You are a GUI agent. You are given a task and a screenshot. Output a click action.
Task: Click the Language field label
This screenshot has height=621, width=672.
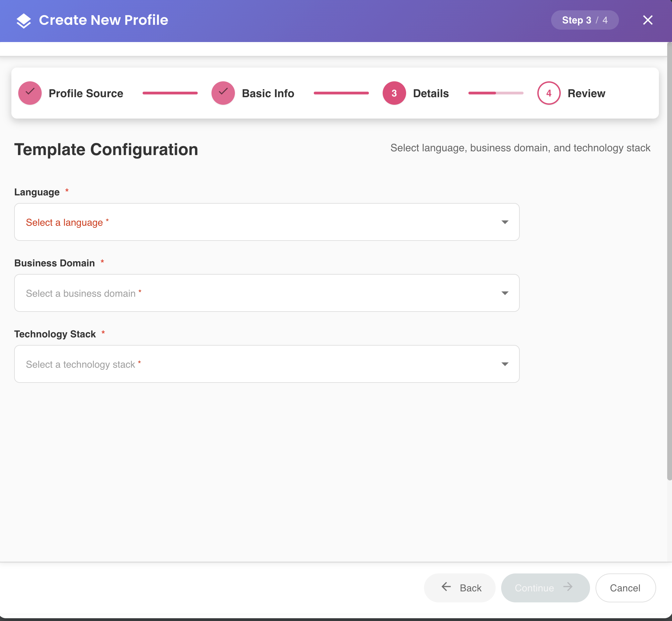[37, 192]
